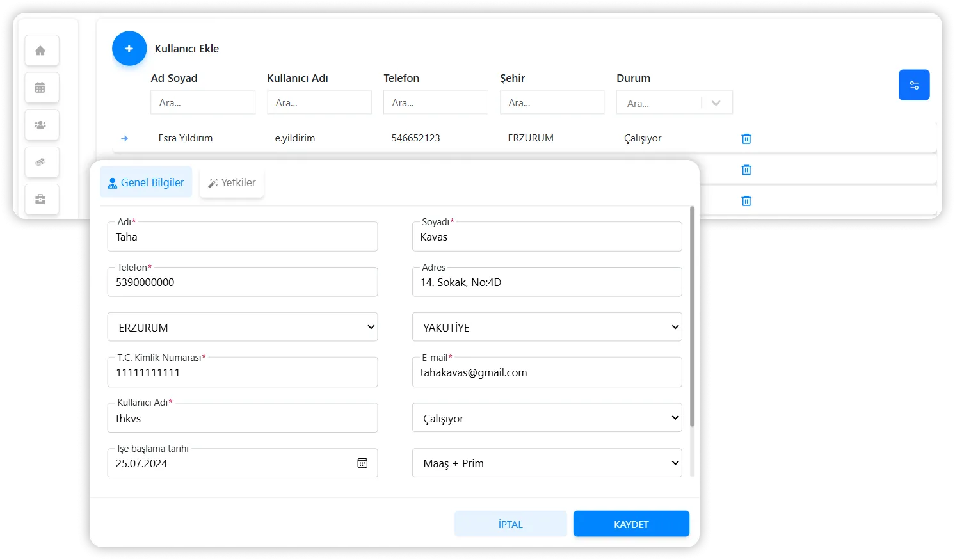Open the YAKUTİYE district dropdown
955x560 pixels.
coord(547,327)
